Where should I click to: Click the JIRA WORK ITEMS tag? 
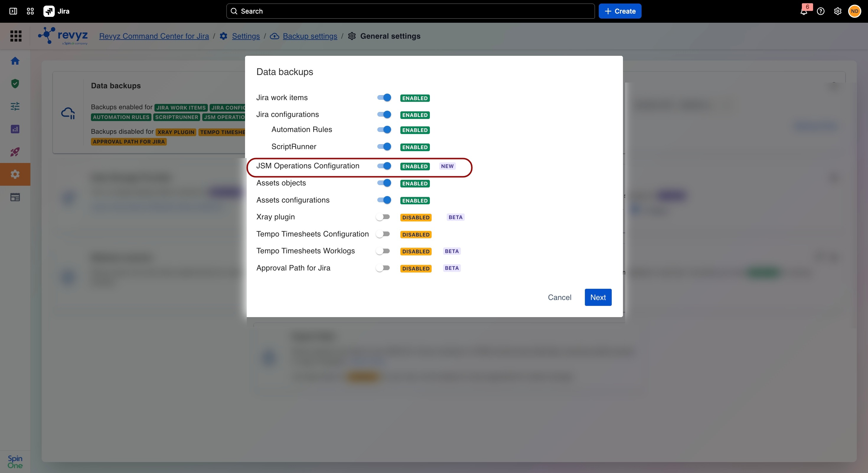[181, 108]
